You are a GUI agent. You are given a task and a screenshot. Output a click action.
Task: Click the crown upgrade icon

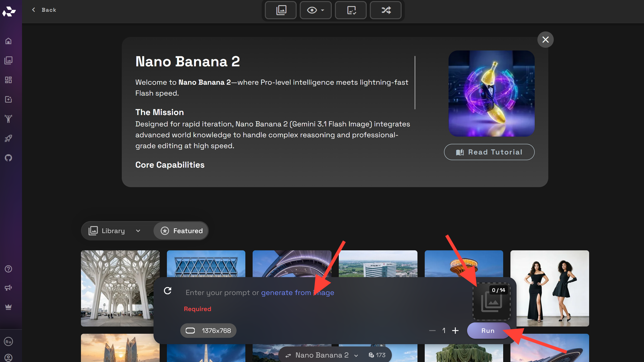[x=9, y=307]
